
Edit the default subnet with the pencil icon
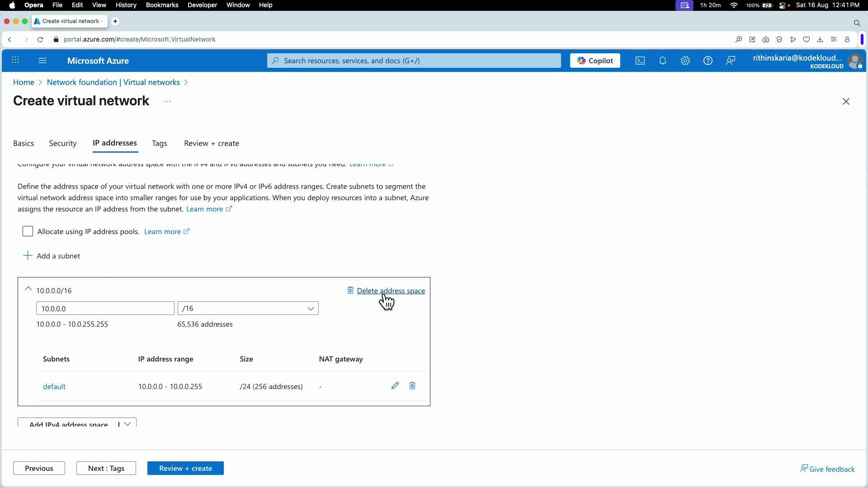(x=395, y=385)
